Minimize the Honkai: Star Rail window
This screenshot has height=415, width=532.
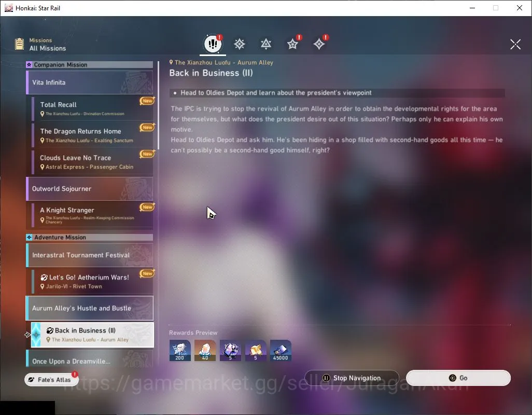click(x=472, y=8)
